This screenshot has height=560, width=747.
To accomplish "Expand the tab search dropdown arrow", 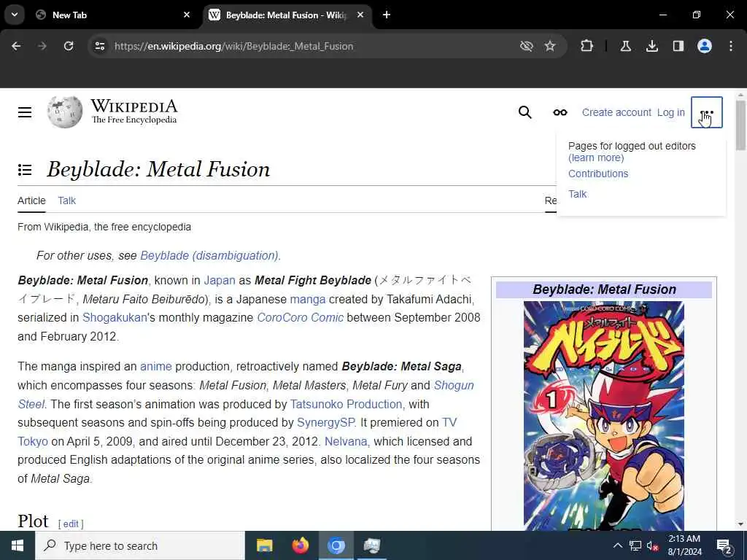I will click(15, 15).
